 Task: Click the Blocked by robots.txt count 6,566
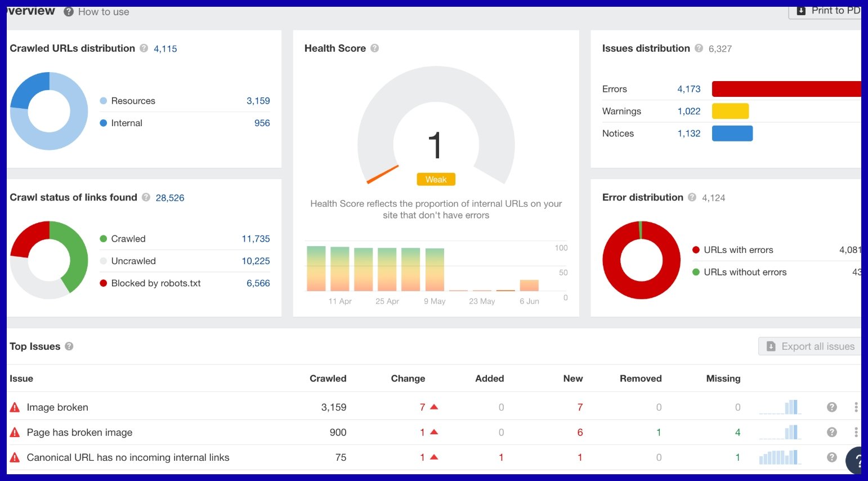(x=258, y=283)
